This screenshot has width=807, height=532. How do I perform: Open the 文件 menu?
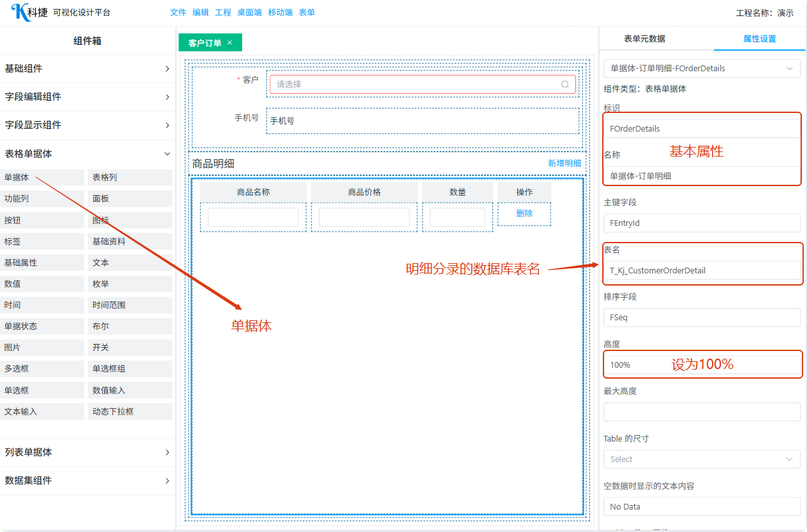(x=178, y=12)
